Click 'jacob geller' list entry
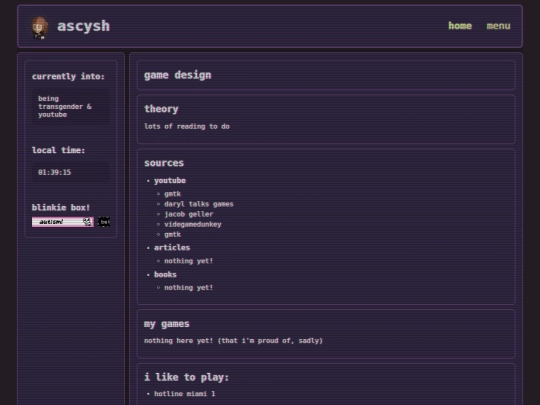The width and height of the screenshot is (540, 405). point(189,214)
